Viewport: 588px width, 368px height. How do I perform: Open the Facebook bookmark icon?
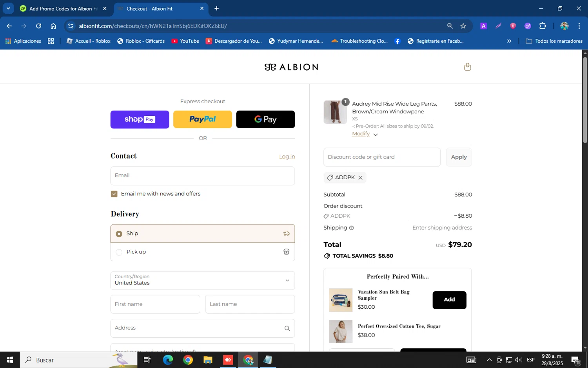397,41
